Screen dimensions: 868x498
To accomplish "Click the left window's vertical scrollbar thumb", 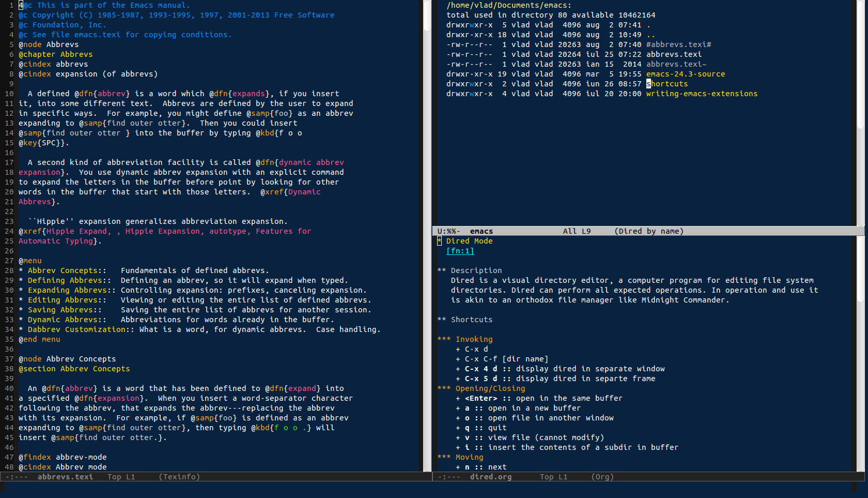I will 427,16.
